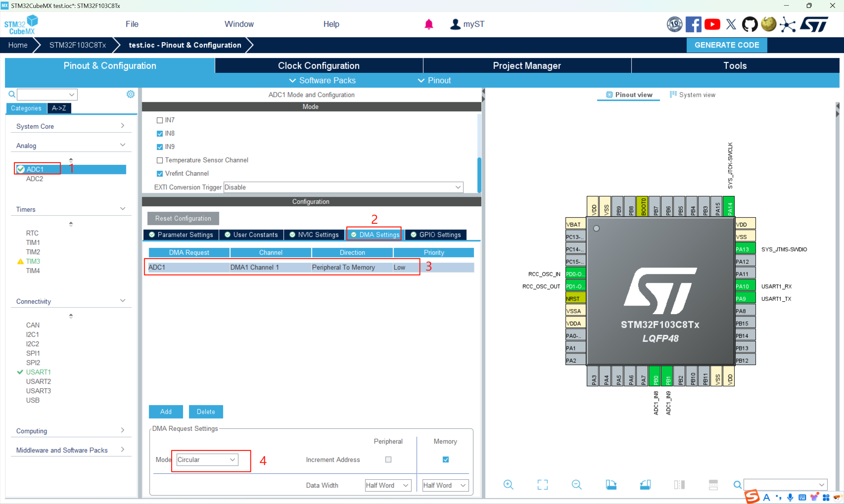The height and width of the screenshot is (504, 844).
Task: Open the GitHub icon in header
Action: pyautogui.click(x=750, y=24)
